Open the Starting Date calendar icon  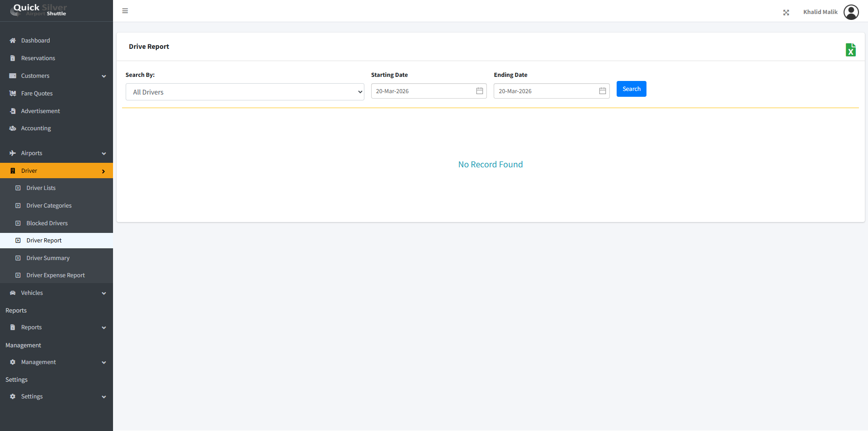480,91
